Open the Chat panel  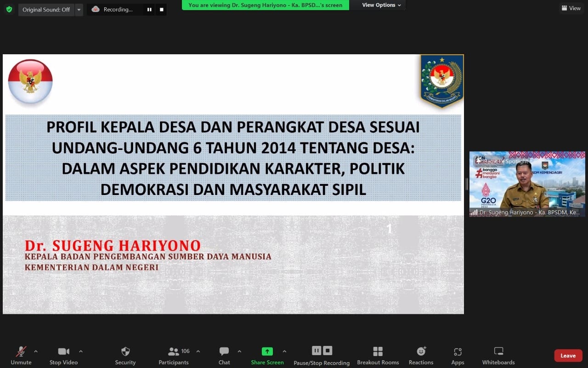tap(224, 352)
